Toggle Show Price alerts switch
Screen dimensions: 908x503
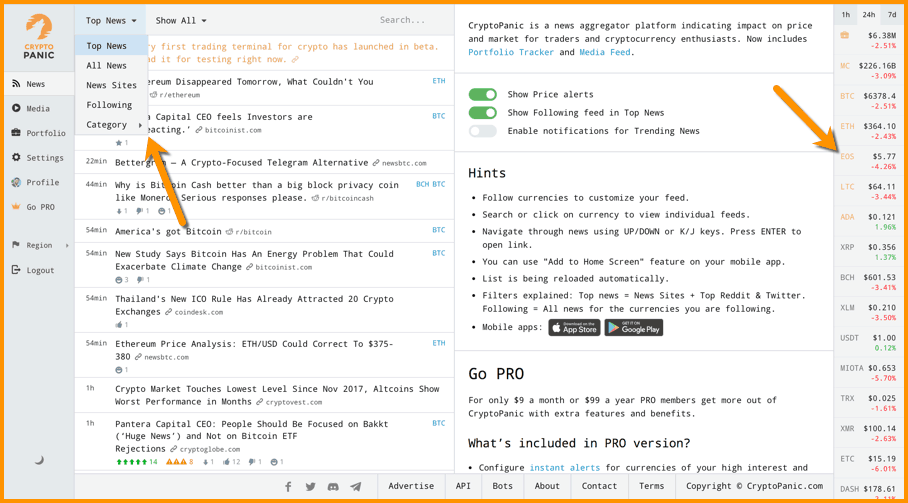tap(482, 94)
